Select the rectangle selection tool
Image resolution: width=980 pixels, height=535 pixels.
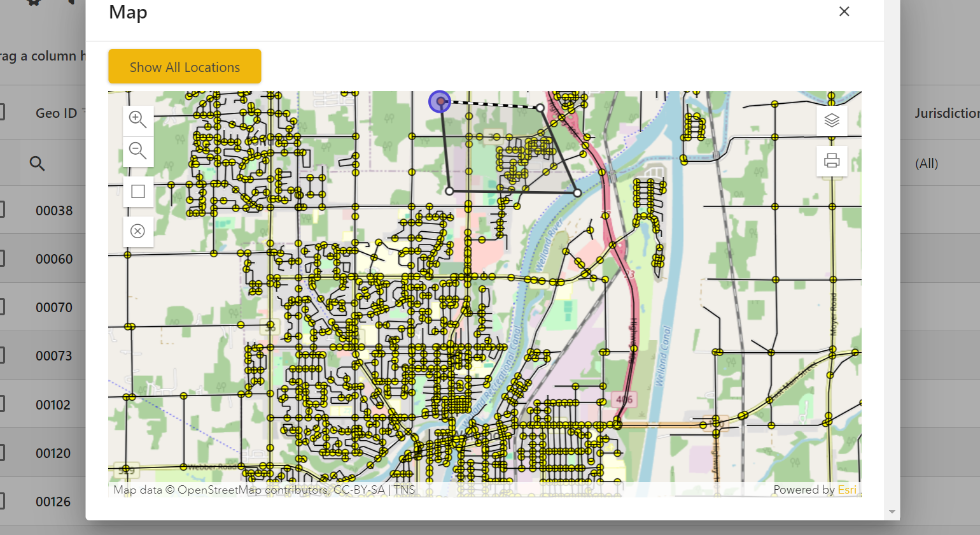click(x=137, y=192)
